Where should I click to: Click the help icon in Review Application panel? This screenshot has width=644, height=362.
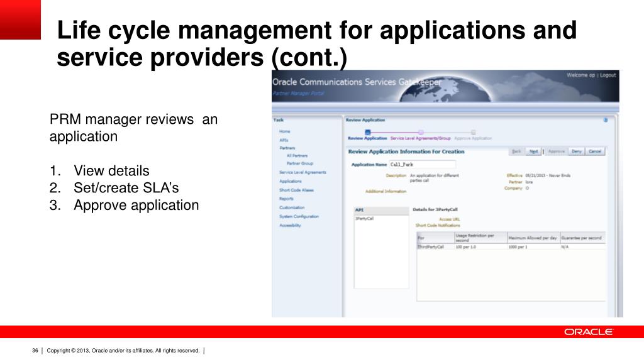(x=606, y=120)
